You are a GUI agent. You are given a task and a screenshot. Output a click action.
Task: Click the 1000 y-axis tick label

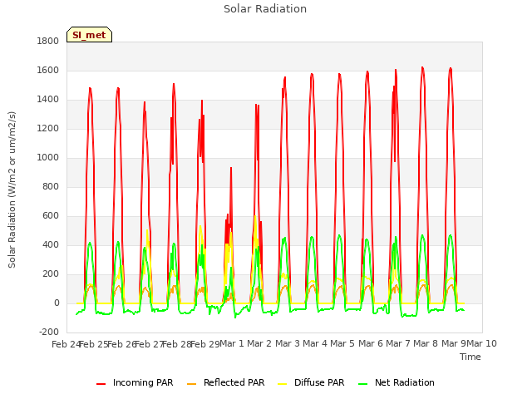click(x=48, y=157)
